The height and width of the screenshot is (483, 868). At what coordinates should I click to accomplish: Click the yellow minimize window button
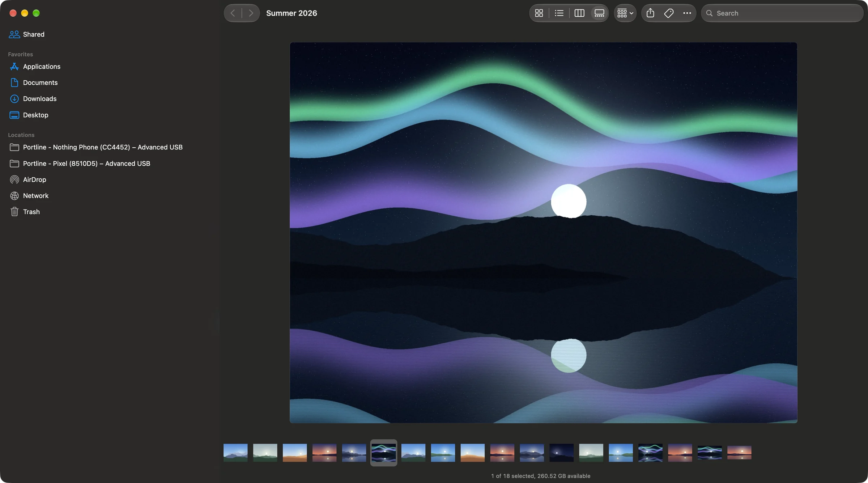[25, 13]
